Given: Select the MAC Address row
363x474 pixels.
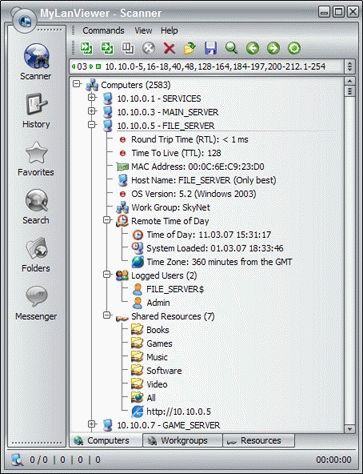Looking at the screenshot, I should pos(198,167).
